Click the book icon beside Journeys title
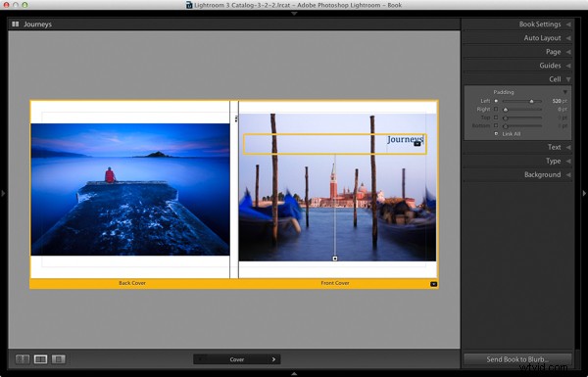588x377 pixels. (x=16, y=24)
